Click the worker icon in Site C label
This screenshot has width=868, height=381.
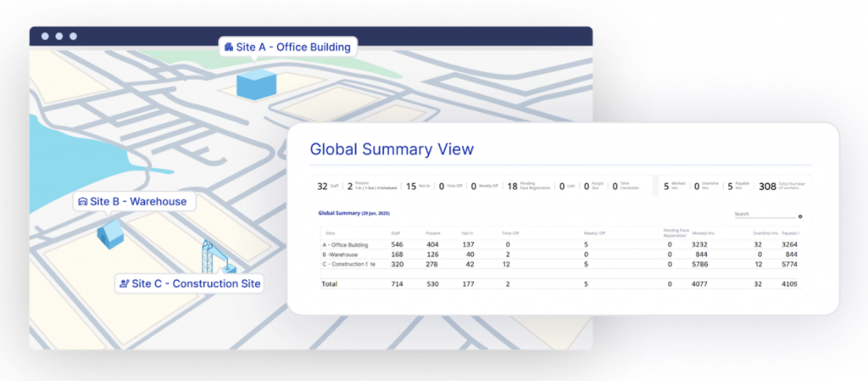pyautogui.click(x=125, y=283)
